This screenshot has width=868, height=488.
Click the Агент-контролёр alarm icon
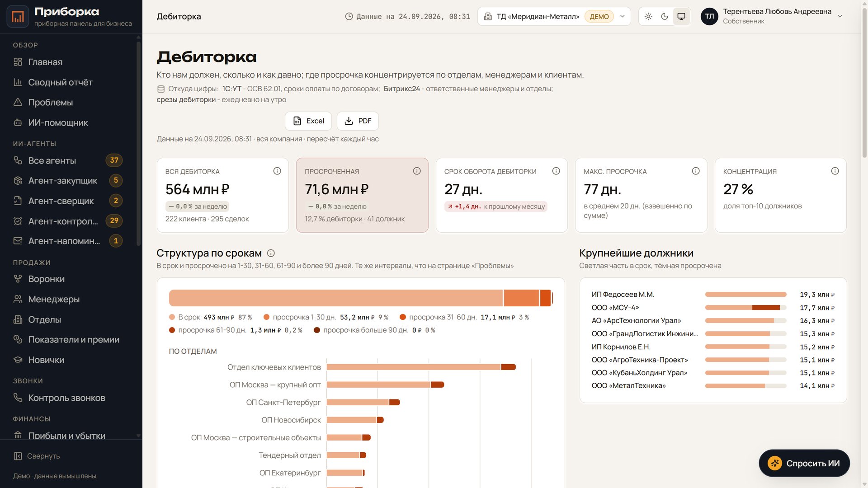pos(18,221)
